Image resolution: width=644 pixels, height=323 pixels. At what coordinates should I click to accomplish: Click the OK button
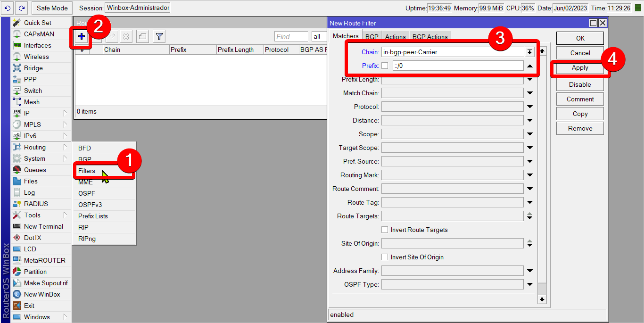point(580,38)
